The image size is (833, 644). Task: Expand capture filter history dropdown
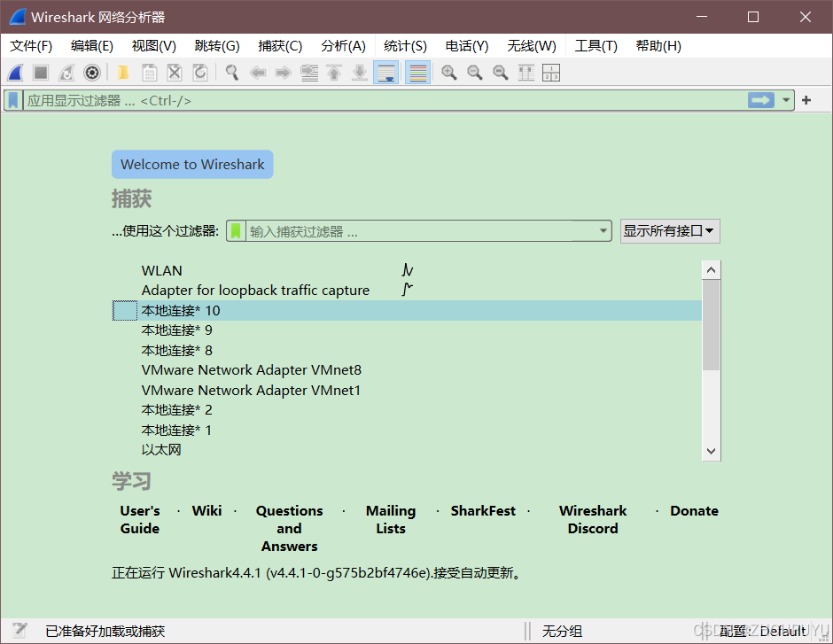click(x=603, y=231)
